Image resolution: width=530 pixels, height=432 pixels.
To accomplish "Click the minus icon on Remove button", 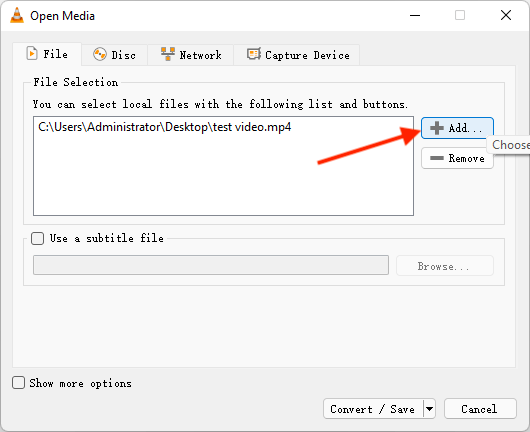I will pos(437,158).
